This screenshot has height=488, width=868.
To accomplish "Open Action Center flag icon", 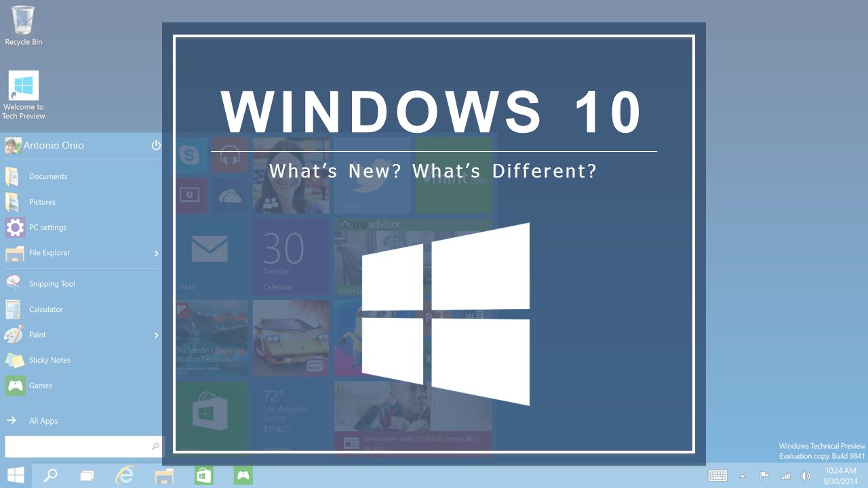I will click(764, 476).
